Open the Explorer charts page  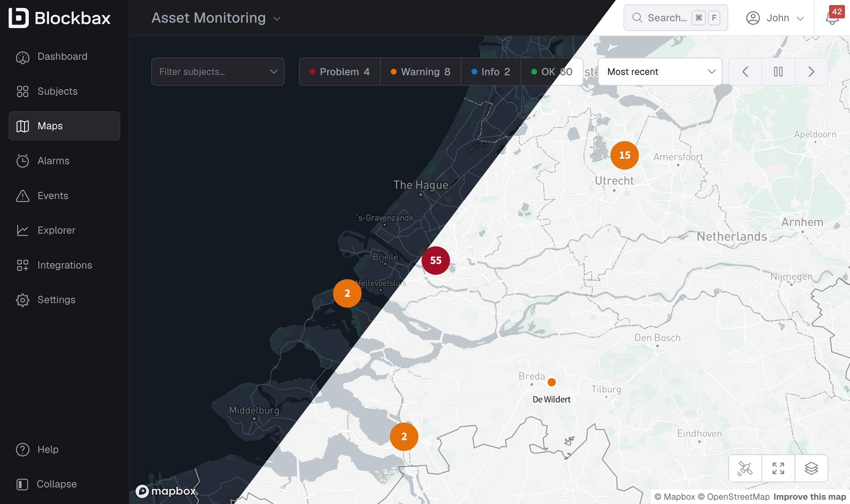pyautogui.click(x=64, y=230)
